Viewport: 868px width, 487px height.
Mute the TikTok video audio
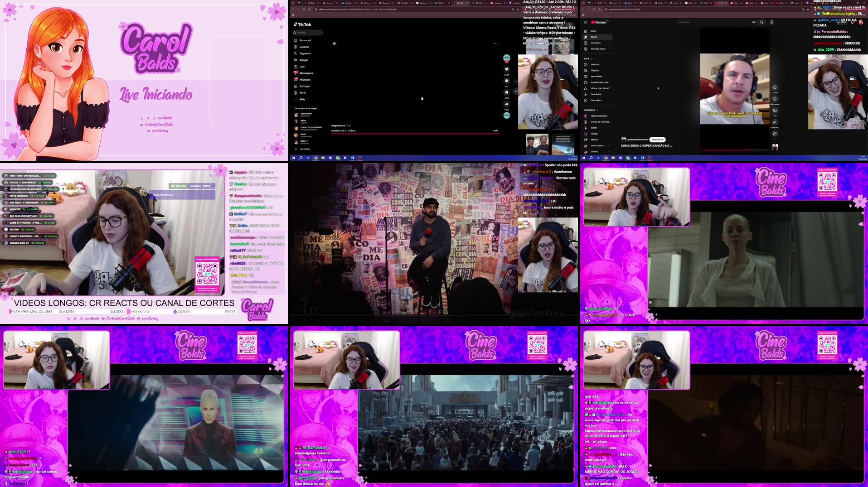tap(334, 43)
